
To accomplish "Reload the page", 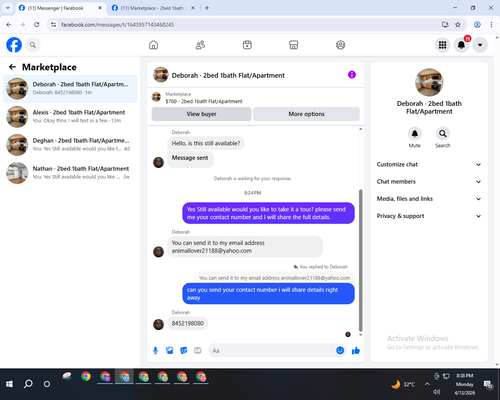I will 37,25.
